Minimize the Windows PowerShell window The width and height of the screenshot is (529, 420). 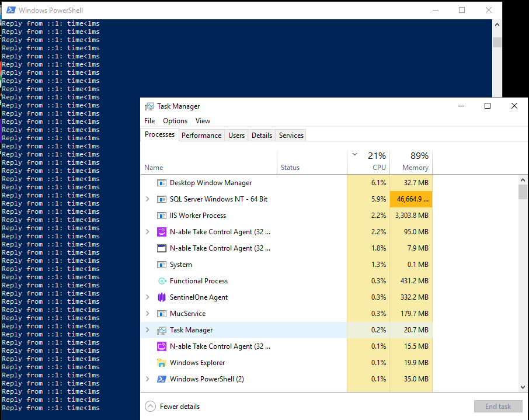pos(436,10)
